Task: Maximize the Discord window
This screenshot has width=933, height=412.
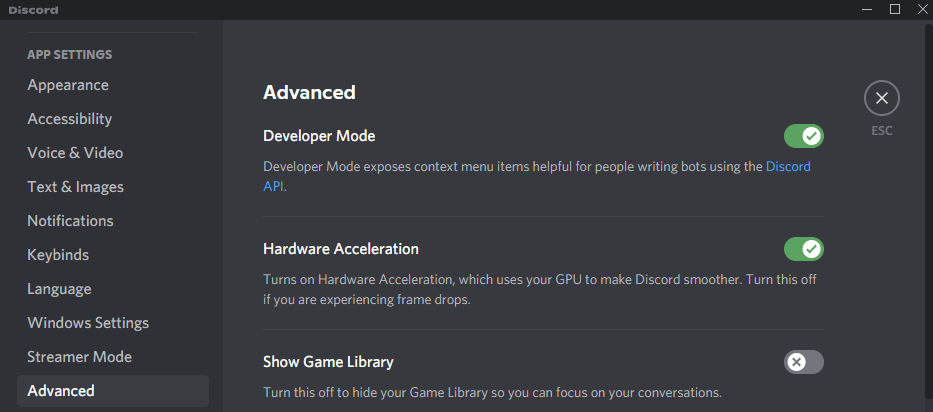Action: 895,10
